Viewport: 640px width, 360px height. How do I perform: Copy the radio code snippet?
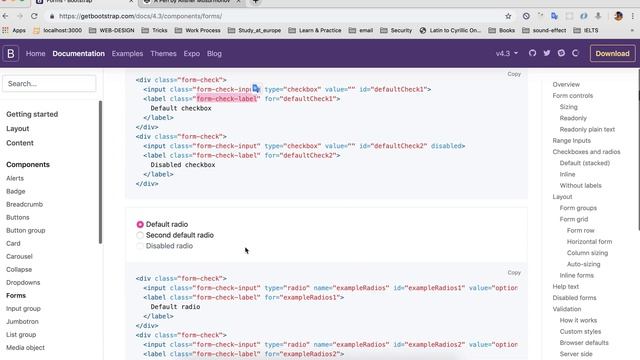(514, 272)
